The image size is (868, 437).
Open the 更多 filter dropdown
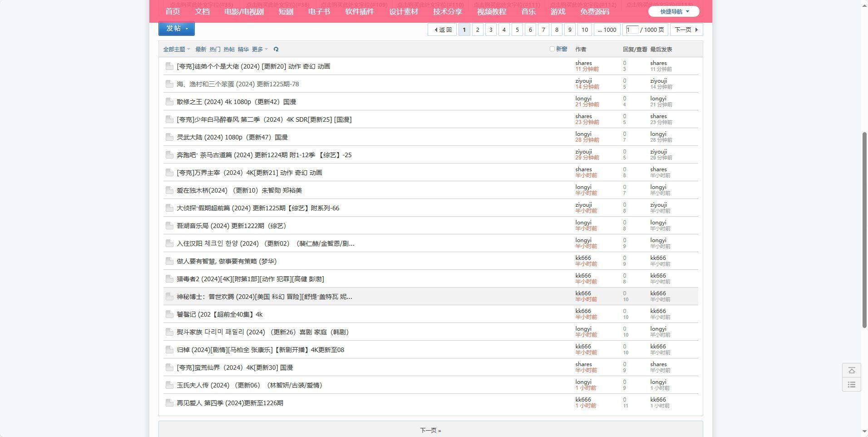click(x=260, y=50)
